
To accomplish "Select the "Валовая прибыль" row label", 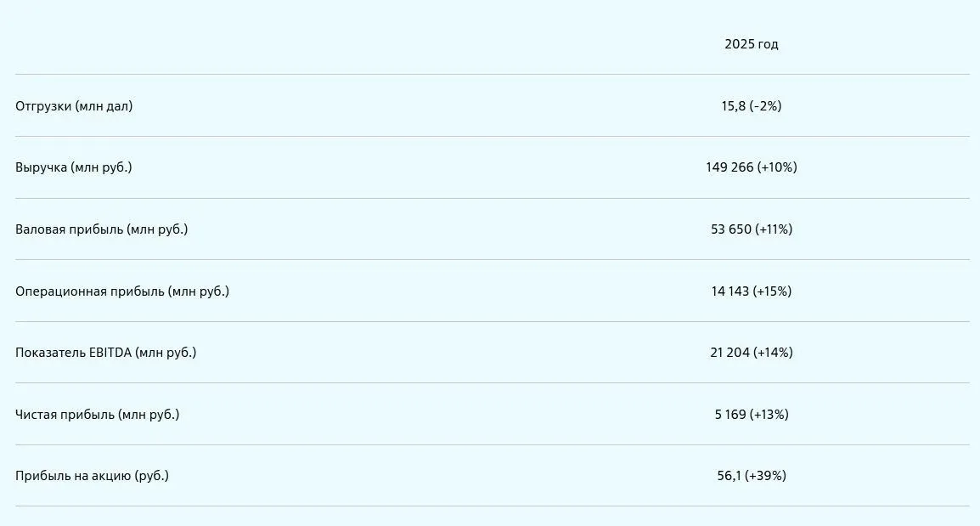I will [x=101, y=229].
